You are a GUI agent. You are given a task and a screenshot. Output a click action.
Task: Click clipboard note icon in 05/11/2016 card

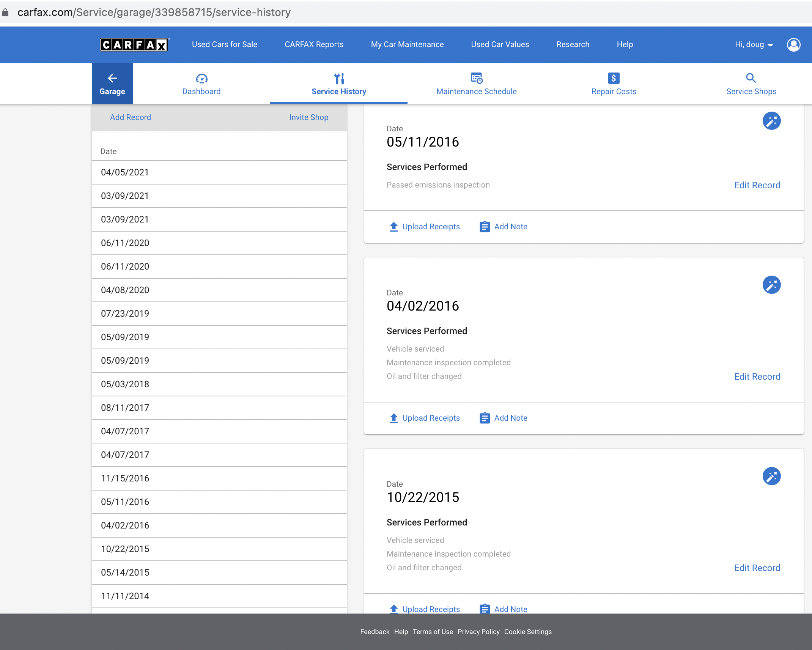(x=485, y=227)
